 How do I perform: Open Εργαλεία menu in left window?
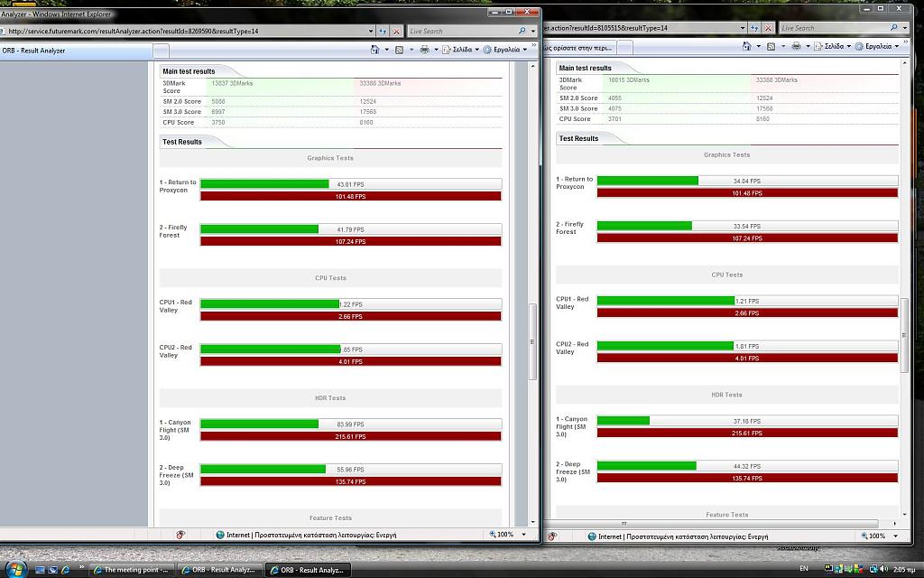pos(505,50)
